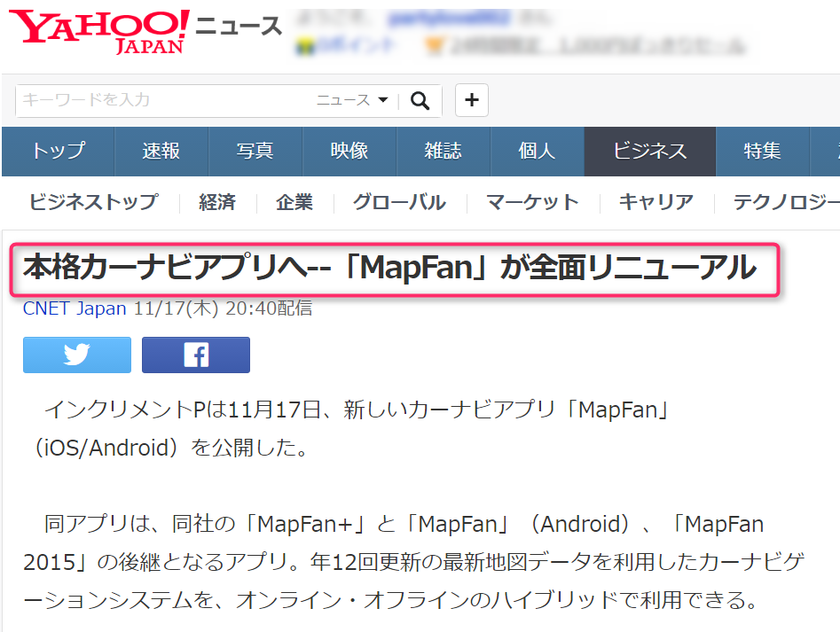Share article via Facebook button
Image resolution: width=840 pixels, height=632 pixels.
(x=196, y=355)
